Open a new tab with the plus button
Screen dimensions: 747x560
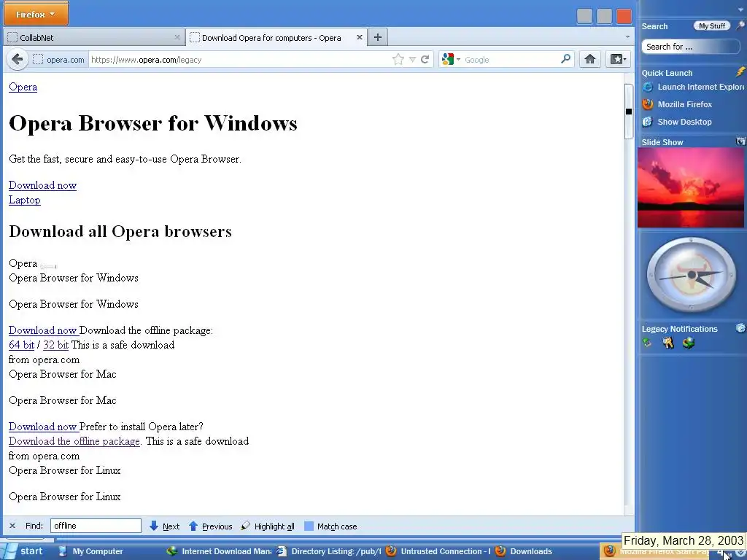click(x=378, y=37)
